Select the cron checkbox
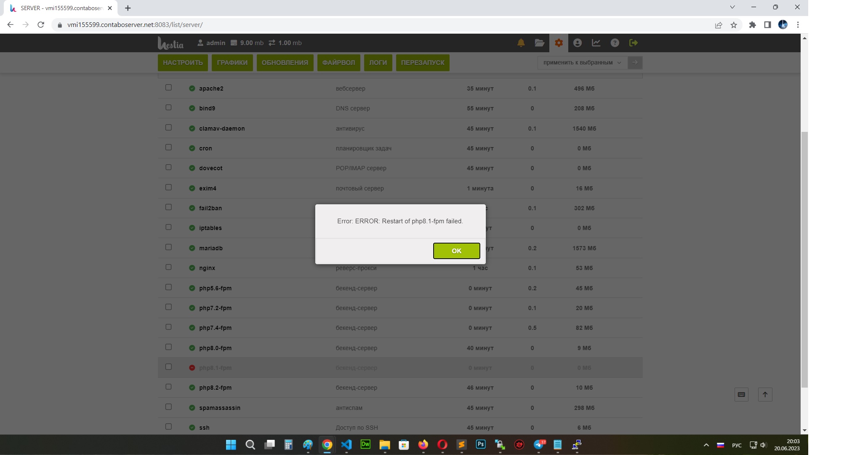Image resolution: width=868 pixels, height=455 pixels. (168, 147)
